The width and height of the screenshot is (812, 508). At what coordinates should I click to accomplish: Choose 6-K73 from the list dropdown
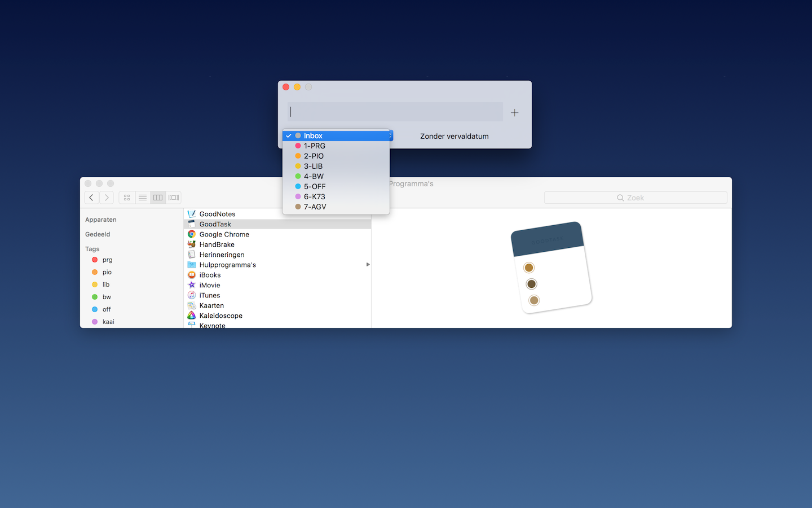coord(336,196)
